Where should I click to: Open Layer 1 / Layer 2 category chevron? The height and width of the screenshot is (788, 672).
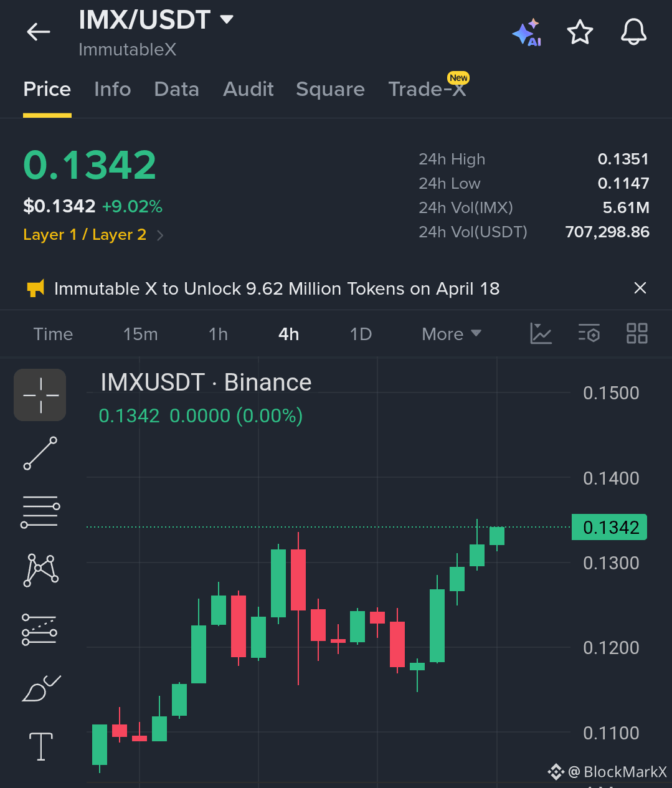click(x=160, y=235)
